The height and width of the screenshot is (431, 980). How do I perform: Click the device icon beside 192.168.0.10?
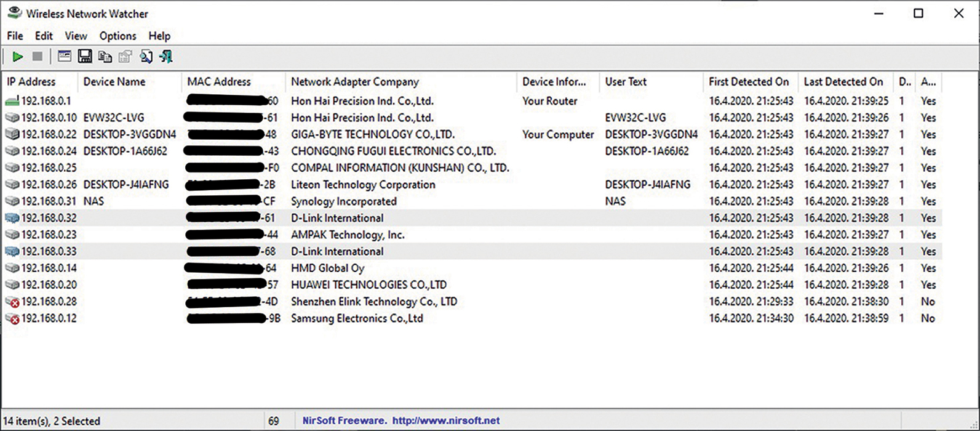click(12, 118)
